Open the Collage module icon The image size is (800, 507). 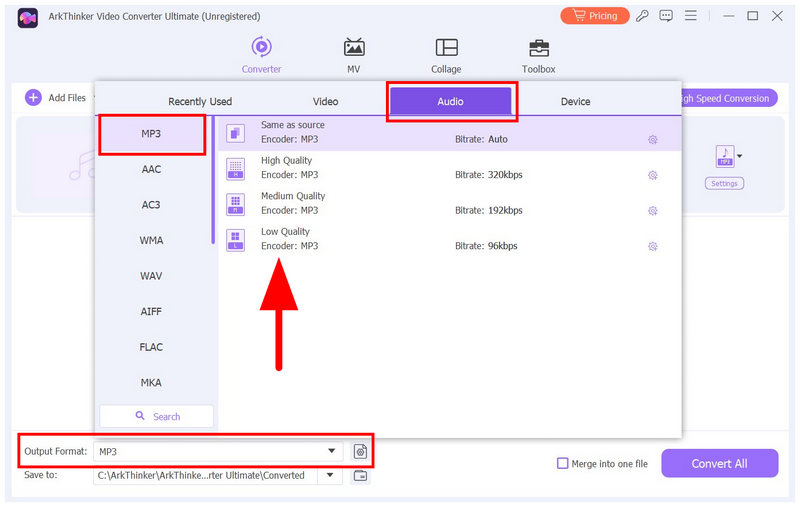click(446, 47)
